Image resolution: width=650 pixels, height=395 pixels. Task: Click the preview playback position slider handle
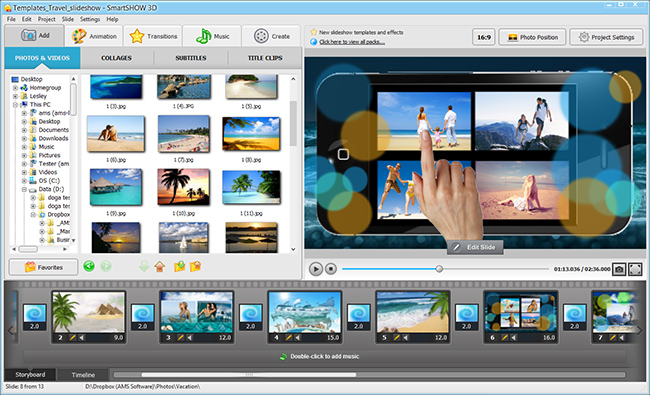439,269
